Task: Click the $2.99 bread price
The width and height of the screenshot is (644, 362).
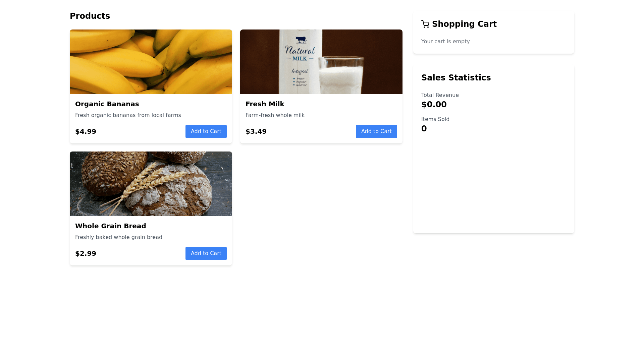Action: (x=86, y=253)
